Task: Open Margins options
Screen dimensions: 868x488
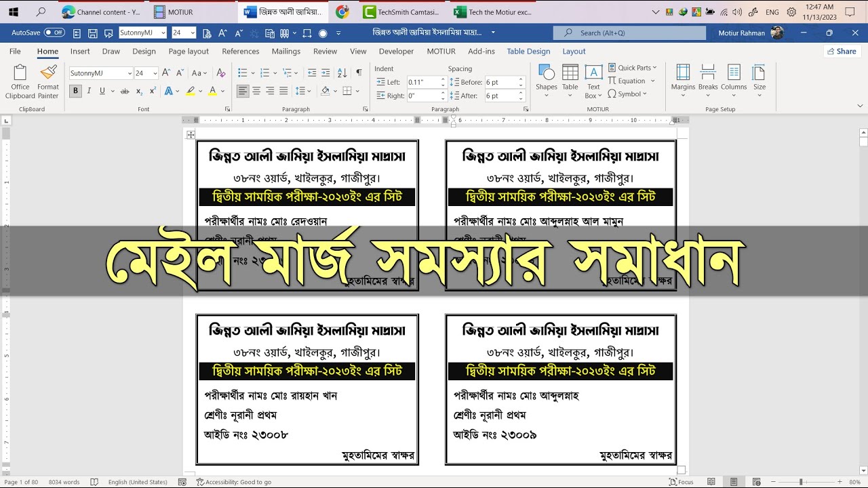Action: point(683,81)
